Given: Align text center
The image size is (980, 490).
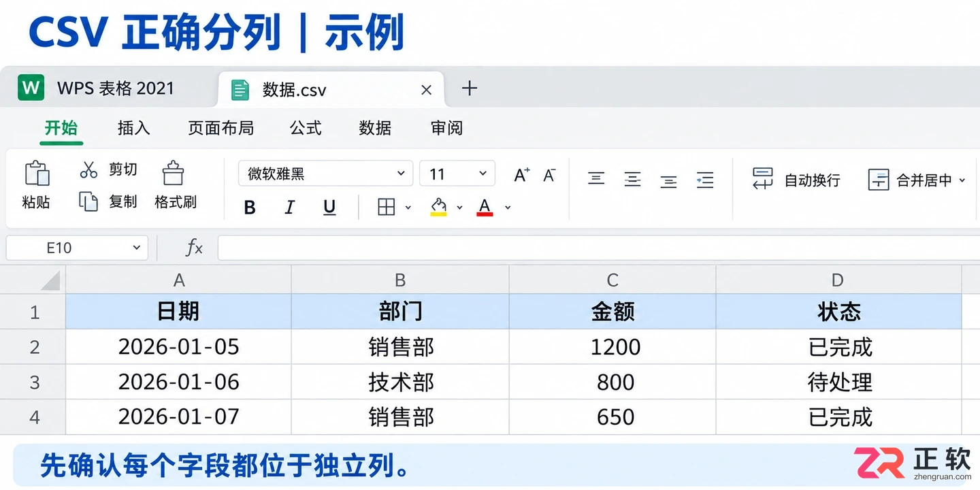Looking at the screenshot, I should click(632, 180).
